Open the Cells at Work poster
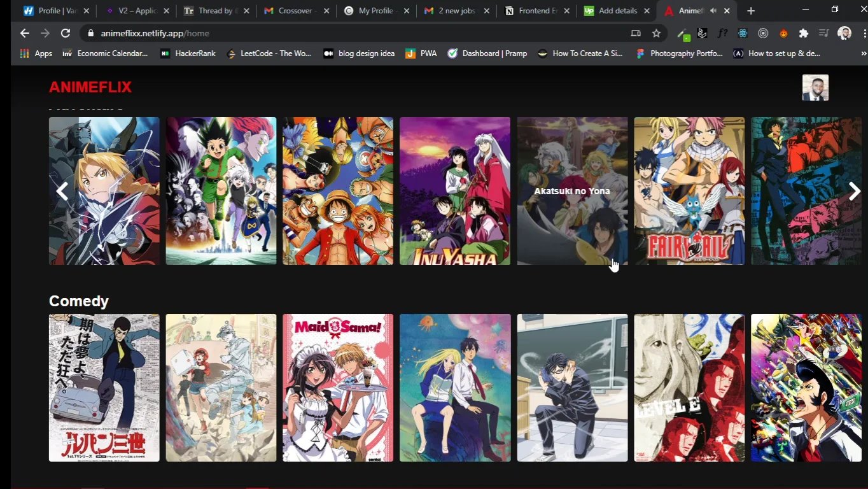This screenshot has height=489, width=868. pos(221,388)
